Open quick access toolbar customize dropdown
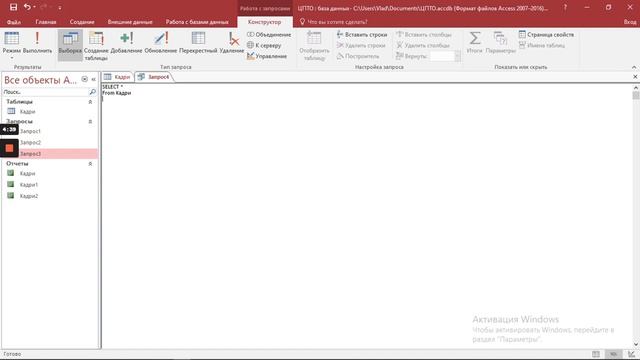The height and width of the screenshot is (360, 640). (60, 7)
